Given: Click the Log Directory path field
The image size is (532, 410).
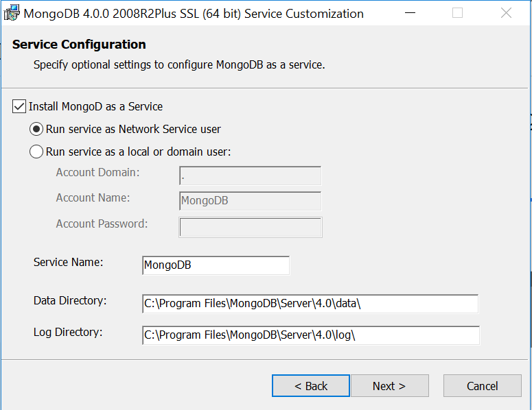Looking at the screenshot, I should click(310, 335).
